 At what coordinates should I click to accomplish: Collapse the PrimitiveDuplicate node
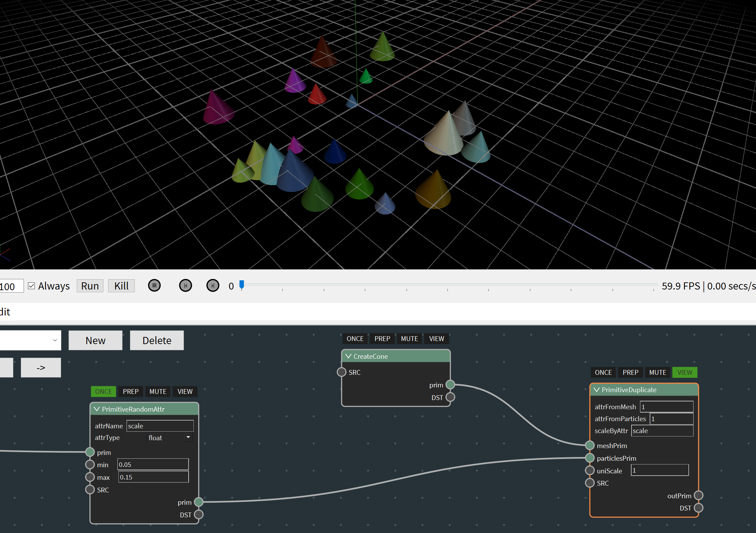click(597, 389)
